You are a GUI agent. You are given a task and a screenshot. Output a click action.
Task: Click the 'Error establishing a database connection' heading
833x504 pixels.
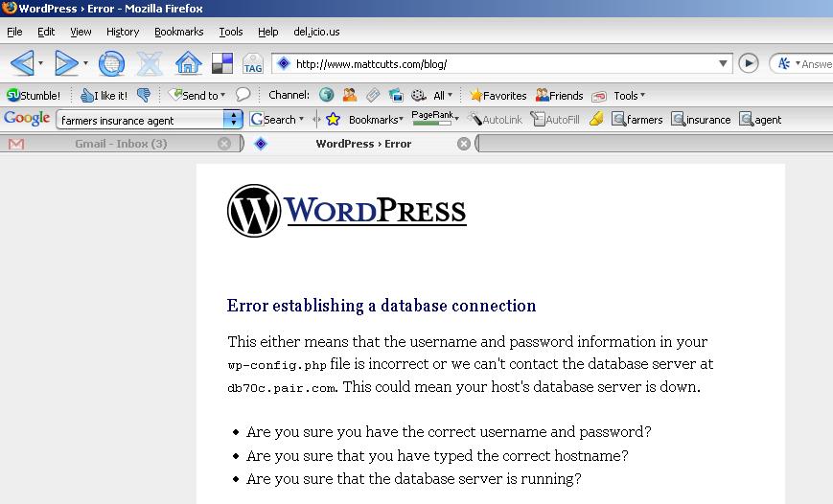click(382, 306)
